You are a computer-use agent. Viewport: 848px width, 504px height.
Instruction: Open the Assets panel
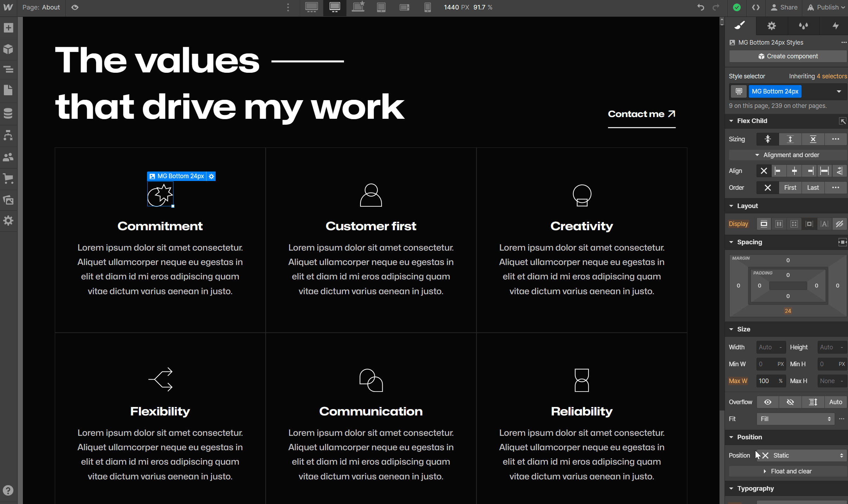8,200
